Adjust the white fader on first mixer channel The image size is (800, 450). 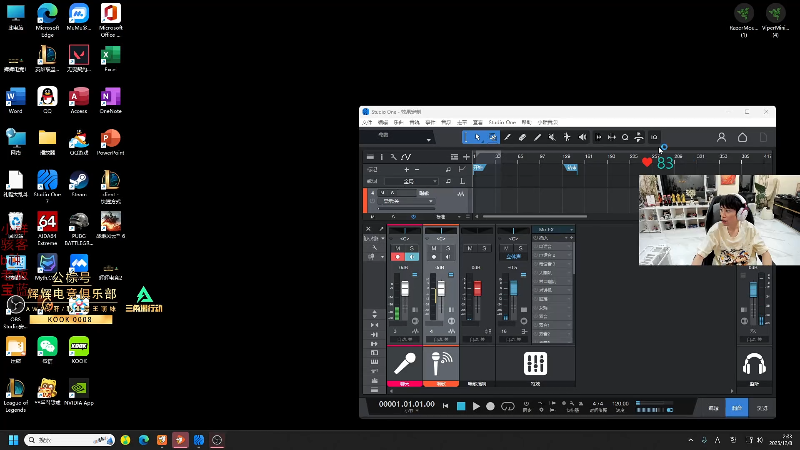point(406,290)
